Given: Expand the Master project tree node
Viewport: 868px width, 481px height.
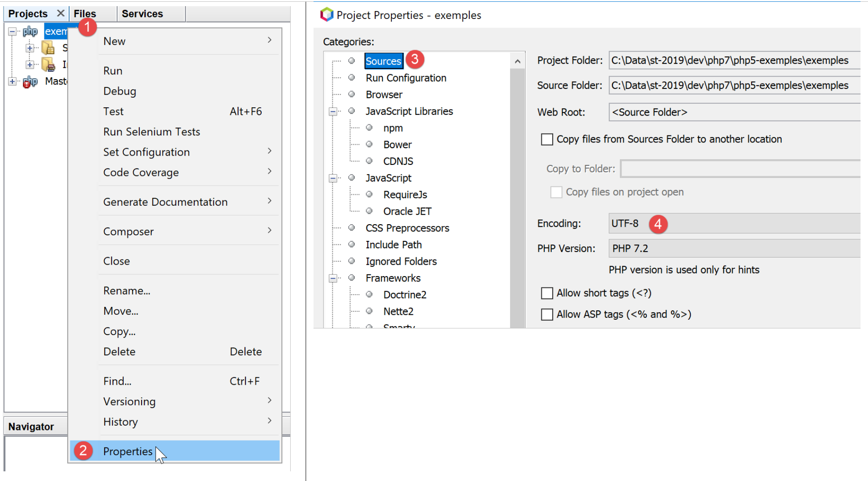Looking at the screenshot, I should click(12, 81).
